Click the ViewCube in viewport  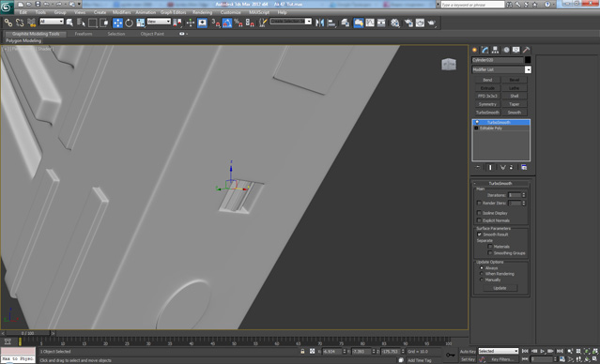449,64
